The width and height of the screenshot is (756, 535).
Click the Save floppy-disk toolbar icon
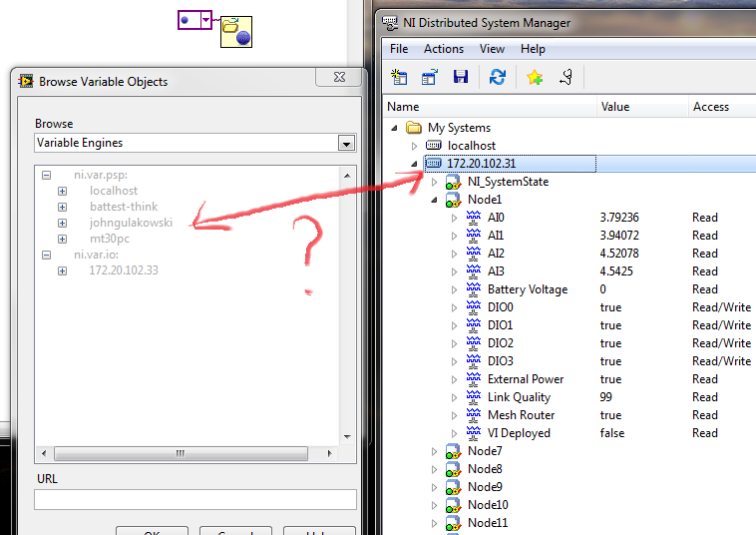click(x=461, y=77)
